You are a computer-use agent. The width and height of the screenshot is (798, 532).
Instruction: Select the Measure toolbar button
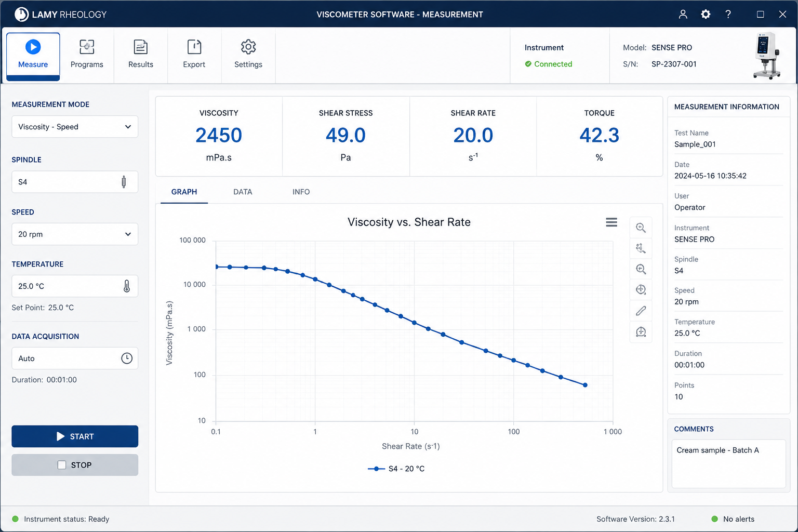point(33,56)
